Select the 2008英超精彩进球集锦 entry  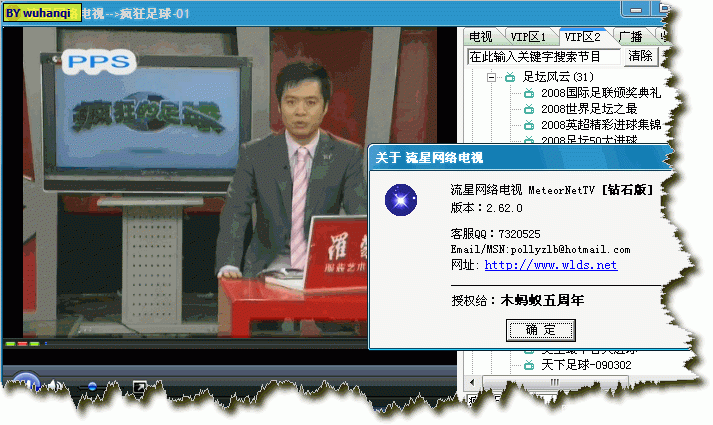click(601, 125)
